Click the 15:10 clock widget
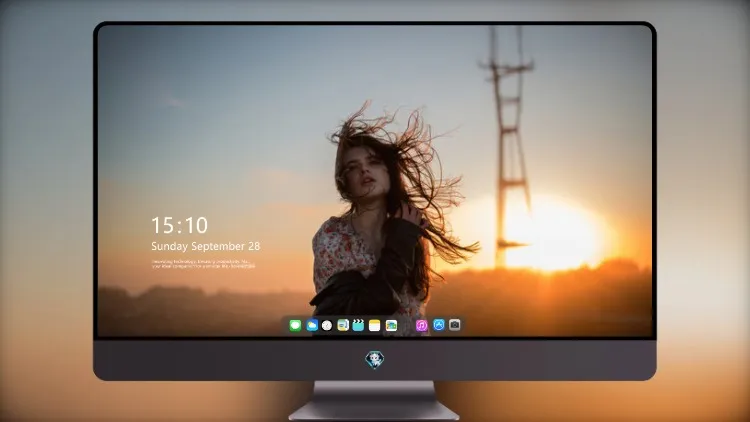 [x=179, y=225]
